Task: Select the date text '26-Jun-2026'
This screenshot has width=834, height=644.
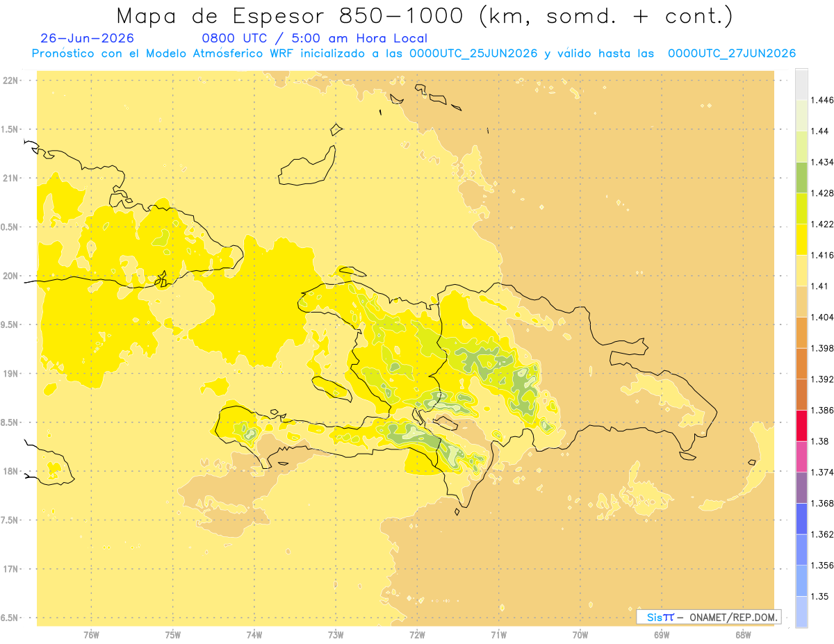Action: [88, 38]
